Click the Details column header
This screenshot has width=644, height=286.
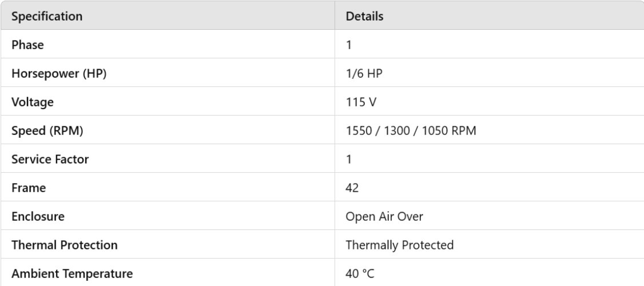click(364, 17)
